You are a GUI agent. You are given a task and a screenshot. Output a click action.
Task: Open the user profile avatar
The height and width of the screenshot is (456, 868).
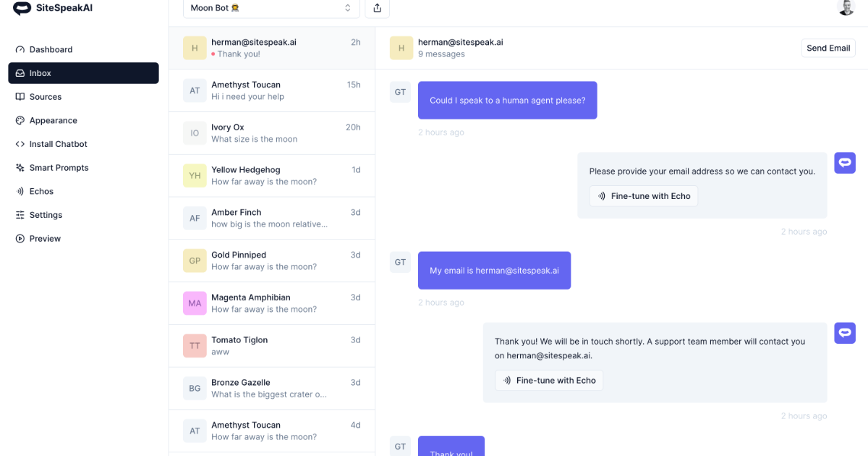[x=846, y=7]
